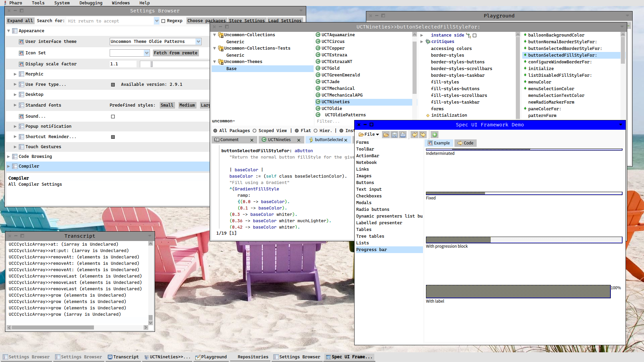644x362 pixels.
Task: Expand the Morphic settings node
Action: pyautogui.click(x=15, y=74)
